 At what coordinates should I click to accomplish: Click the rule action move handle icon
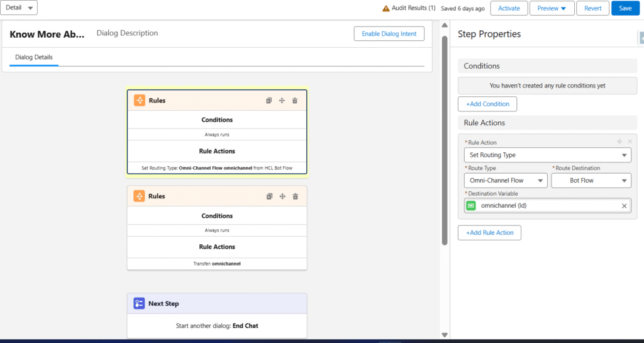pos(619,142)
